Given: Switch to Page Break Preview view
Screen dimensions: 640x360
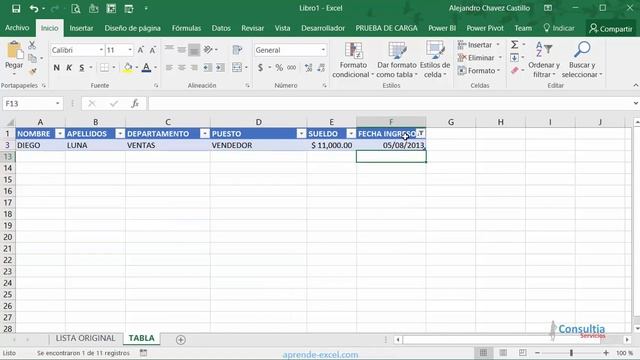Looking at the screenshot, I should point(522,353).
